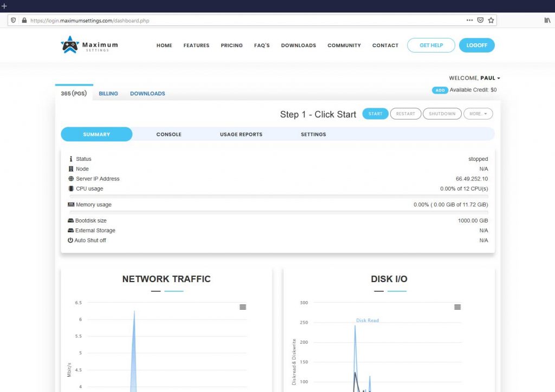Click the stopped status value
The image size is (555, 392).
(x=478, y=159)
